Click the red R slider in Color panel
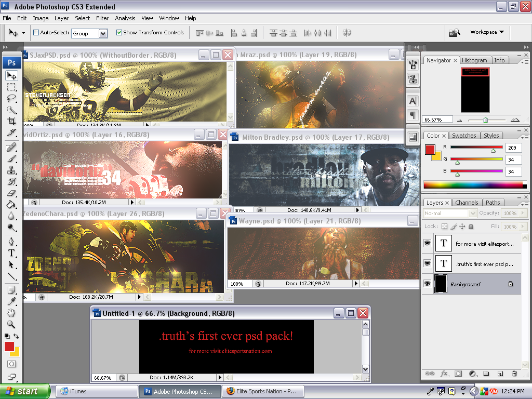 click(x=476, y=148)
